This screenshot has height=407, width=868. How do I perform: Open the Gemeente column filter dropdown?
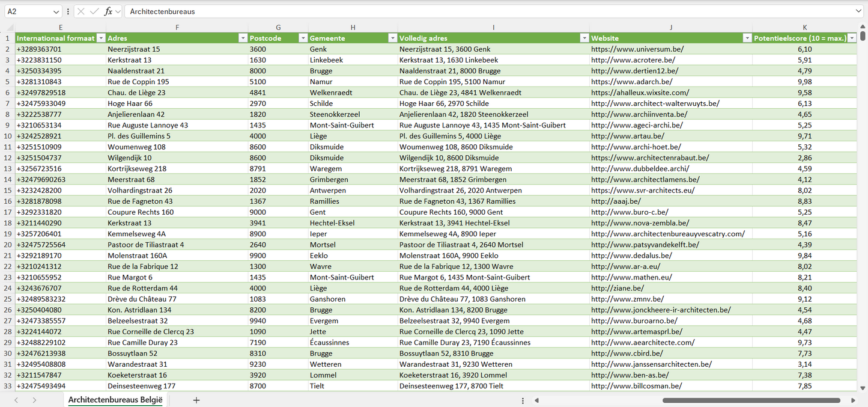coord(392,38)
